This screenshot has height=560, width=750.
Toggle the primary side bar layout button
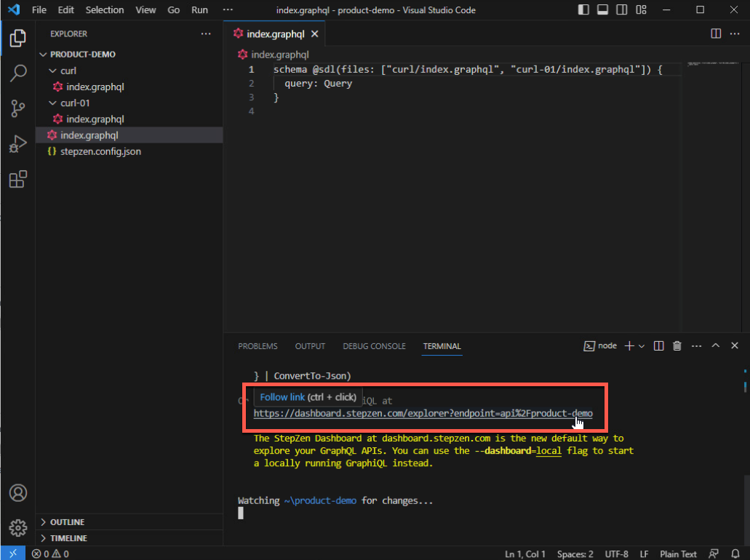[x=583, y=10]
